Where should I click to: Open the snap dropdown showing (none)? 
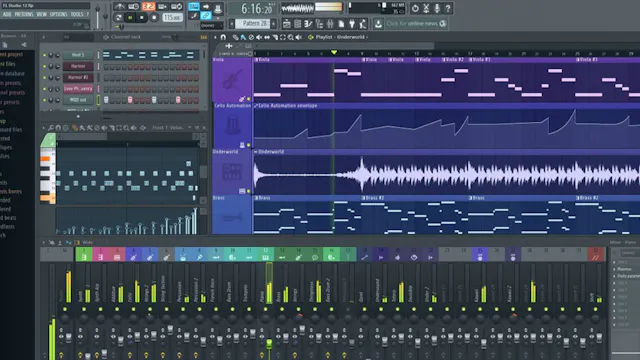point(211,25)
